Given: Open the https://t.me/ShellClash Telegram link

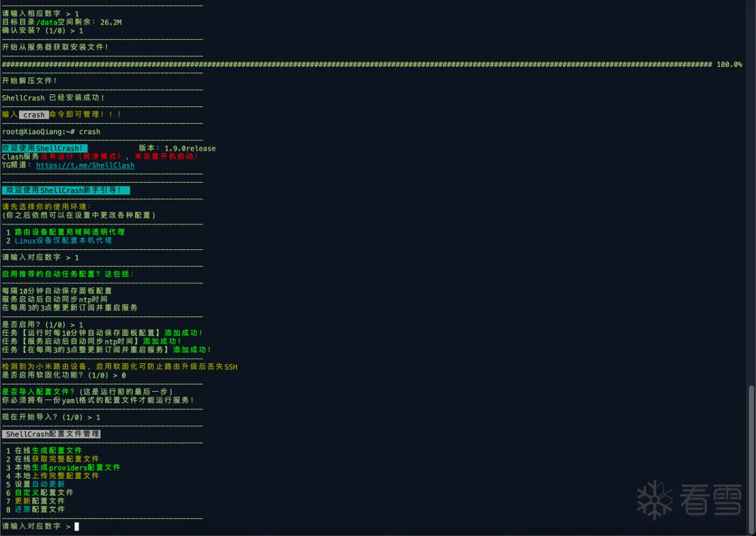Looking at the screenshot, I should 85,165.
